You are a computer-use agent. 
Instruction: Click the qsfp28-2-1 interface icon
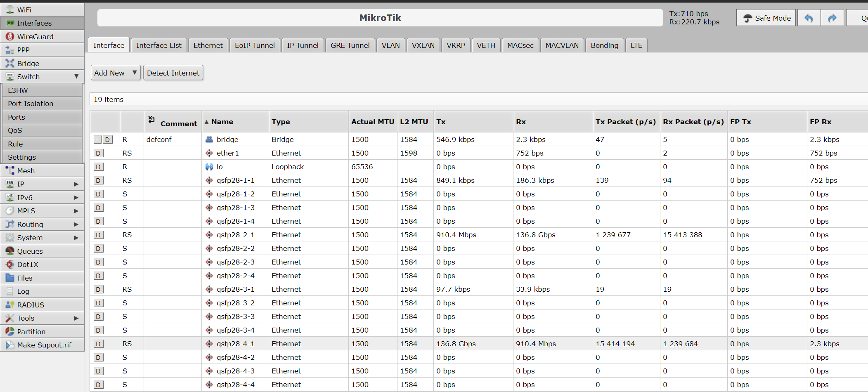pyautogui.click(x=209, y=235)
